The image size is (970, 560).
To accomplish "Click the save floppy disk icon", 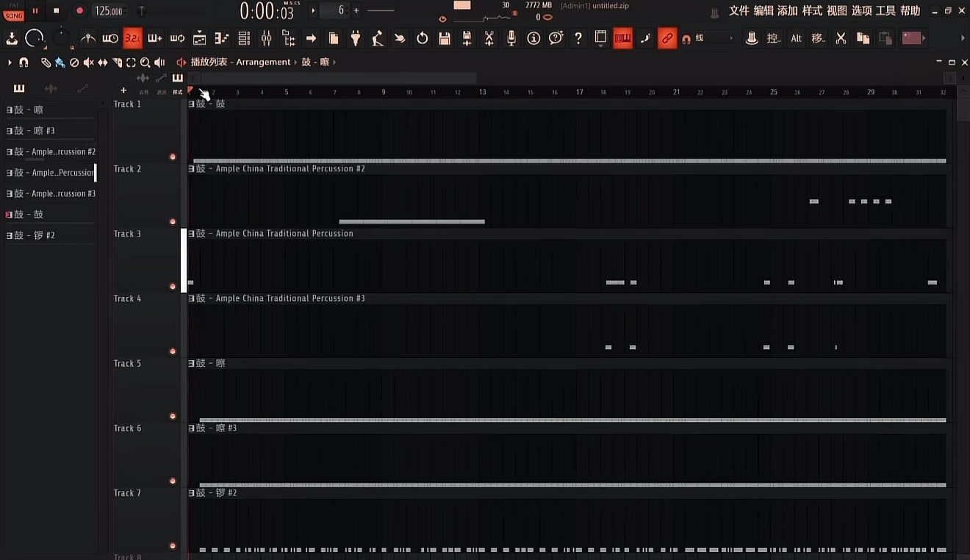I will (445, 38).
